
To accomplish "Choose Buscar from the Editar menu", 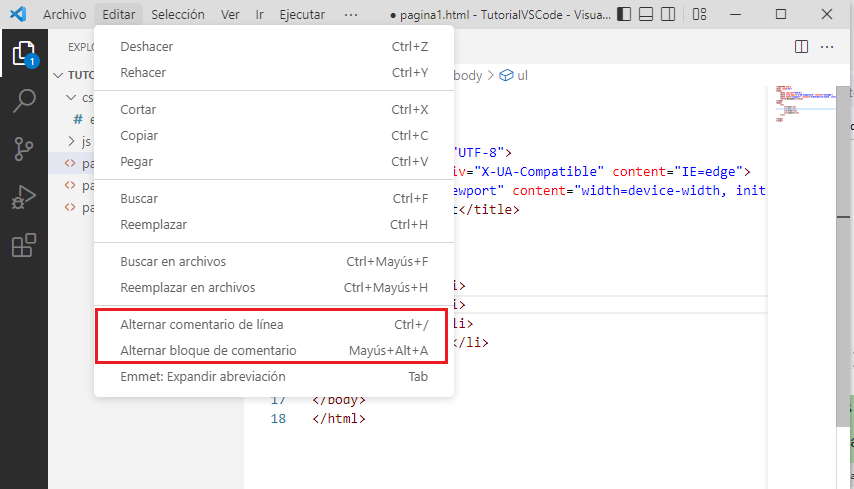I will click(274, 199).
